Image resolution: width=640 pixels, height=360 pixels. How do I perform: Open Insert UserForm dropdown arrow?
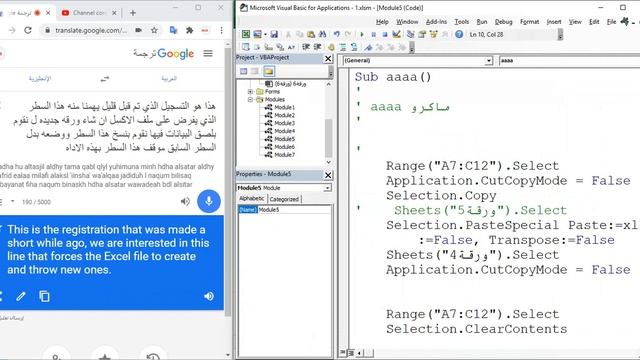pos(265,34)
